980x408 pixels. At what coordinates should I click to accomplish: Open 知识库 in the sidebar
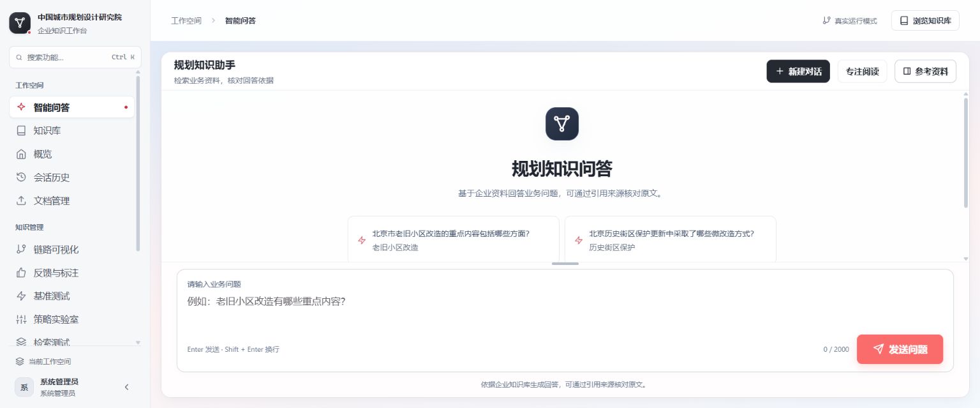(x=72, y=130)
